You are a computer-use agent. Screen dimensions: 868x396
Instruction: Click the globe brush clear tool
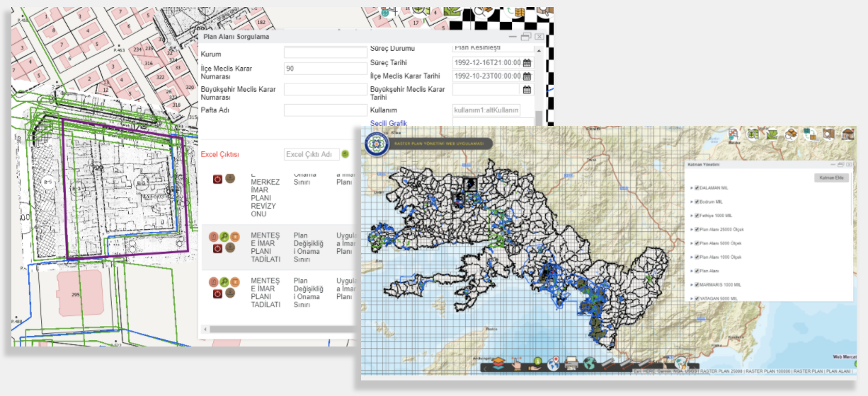pos(683,363)
